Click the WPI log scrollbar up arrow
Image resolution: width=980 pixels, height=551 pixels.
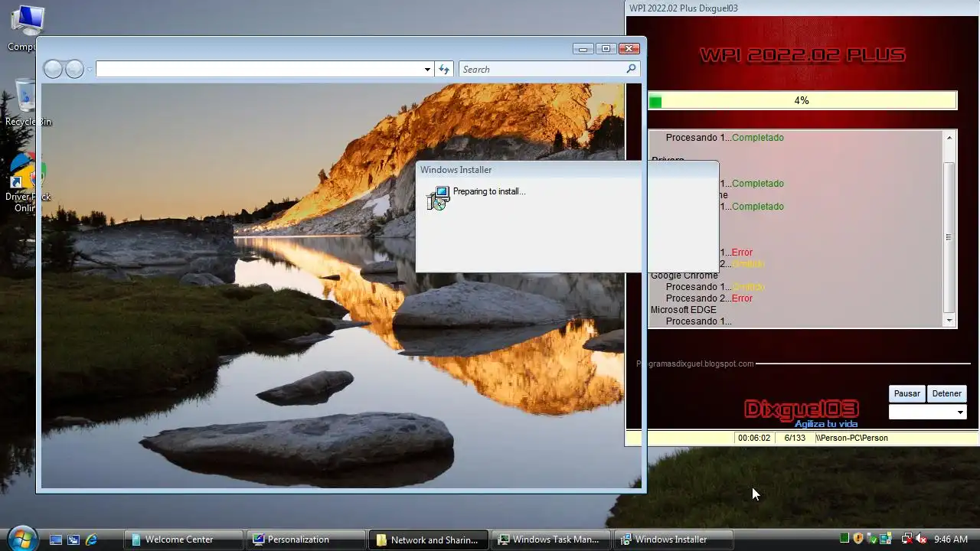(949, 138)
